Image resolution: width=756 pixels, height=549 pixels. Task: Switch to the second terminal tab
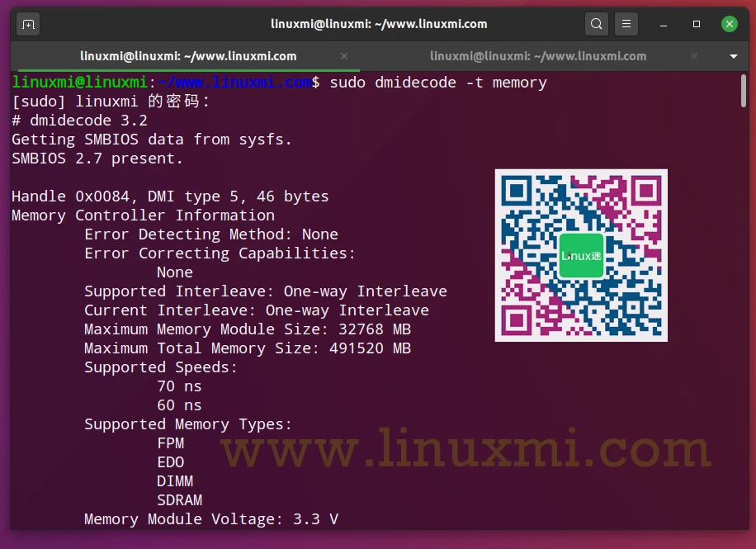click(537, 56)
